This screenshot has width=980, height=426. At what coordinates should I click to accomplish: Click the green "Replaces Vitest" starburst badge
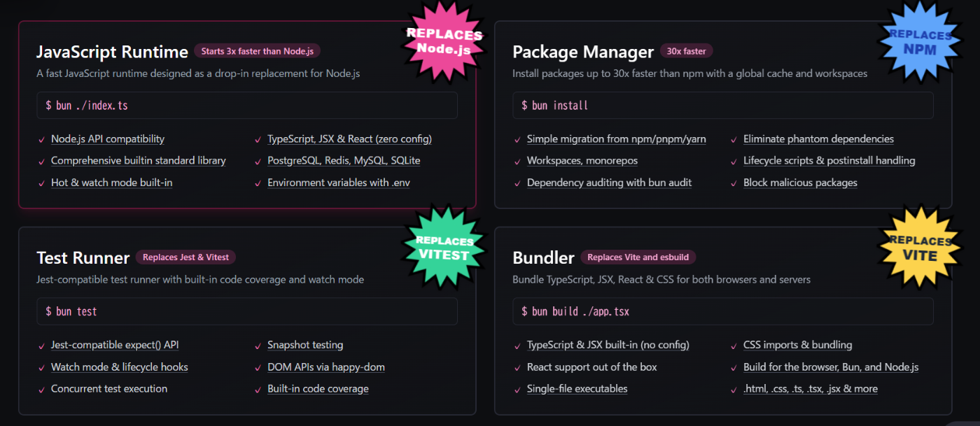tap(445, 247)
